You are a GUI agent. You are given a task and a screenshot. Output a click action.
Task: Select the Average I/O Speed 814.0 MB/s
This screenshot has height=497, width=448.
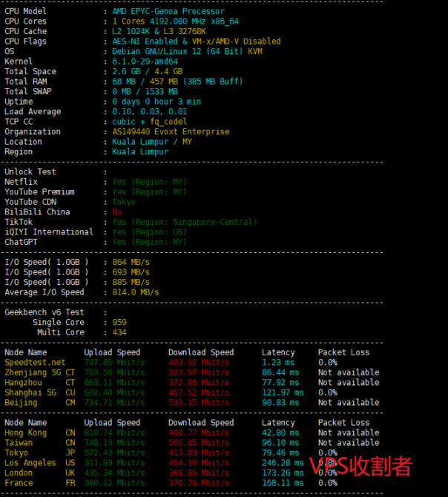(x=136, y=292)
